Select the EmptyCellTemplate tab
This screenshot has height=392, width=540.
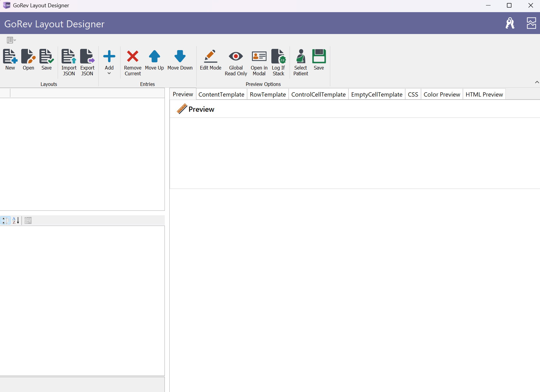click(377, 94)
